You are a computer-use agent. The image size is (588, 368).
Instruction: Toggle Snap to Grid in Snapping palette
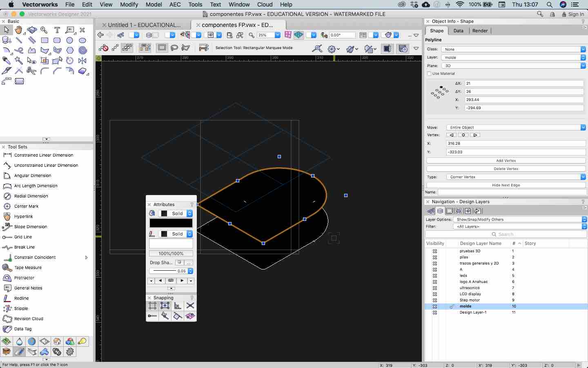click(x=152, y=306)
